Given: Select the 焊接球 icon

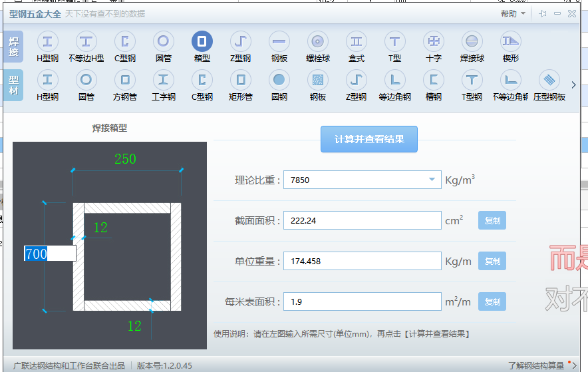Looking at the screenshot, I should (x=472, y=42).
